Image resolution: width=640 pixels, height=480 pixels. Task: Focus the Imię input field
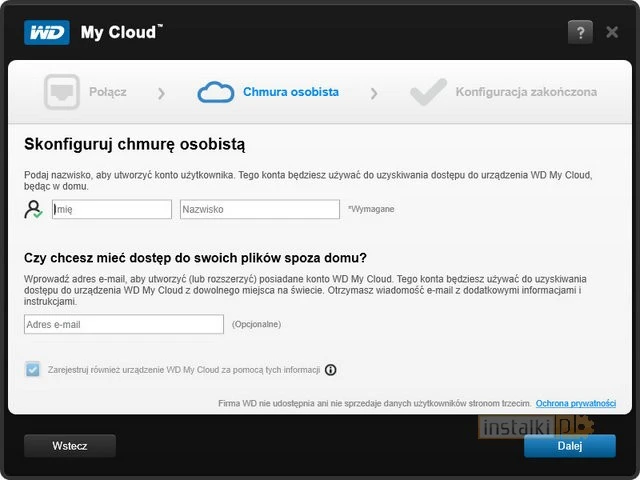(112, 209)
